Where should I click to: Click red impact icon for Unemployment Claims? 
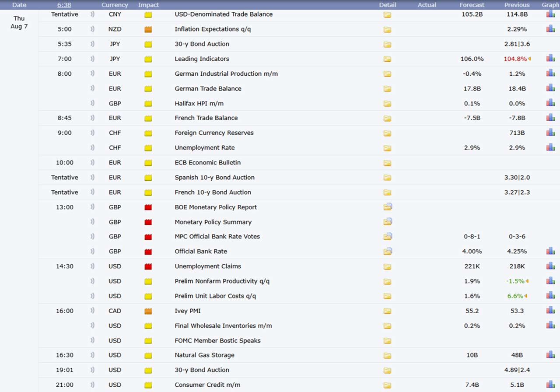tap(148, 266)
